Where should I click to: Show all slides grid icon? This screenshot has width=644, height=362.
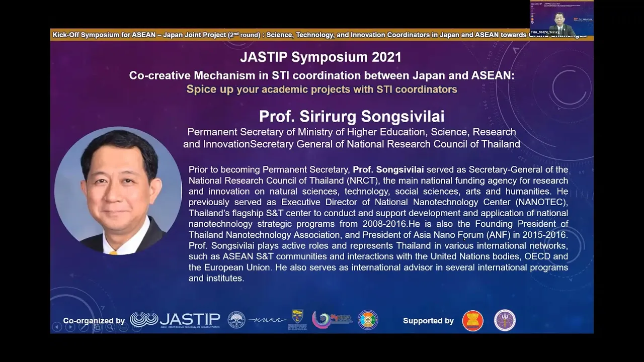coord(97,327)
